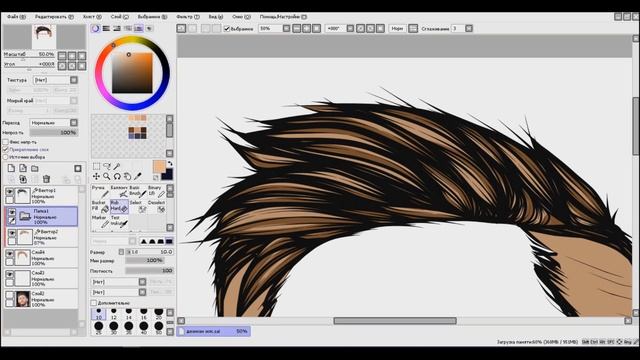Hide the Слой3 layer
The image size is (640, 360).
coord(9,274)
